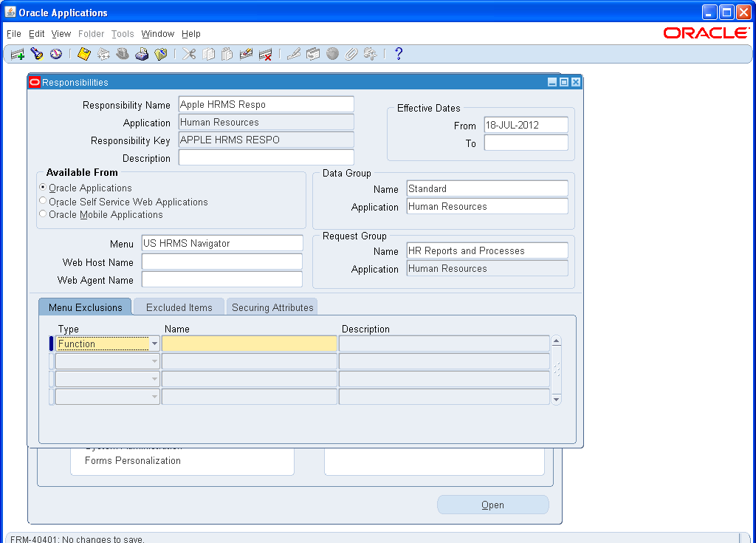Open the Find tool (flashlight icon)
The width and height of the screenshot is (756, 543).
pyautogui.click(x=35, y=53)
